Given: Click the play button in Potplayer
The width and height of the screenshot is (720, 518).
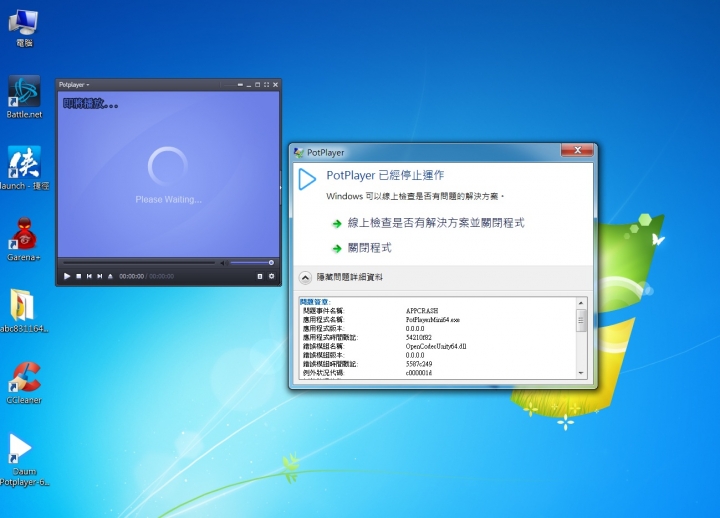Looking at the screenshot, I should click(67, 276).
